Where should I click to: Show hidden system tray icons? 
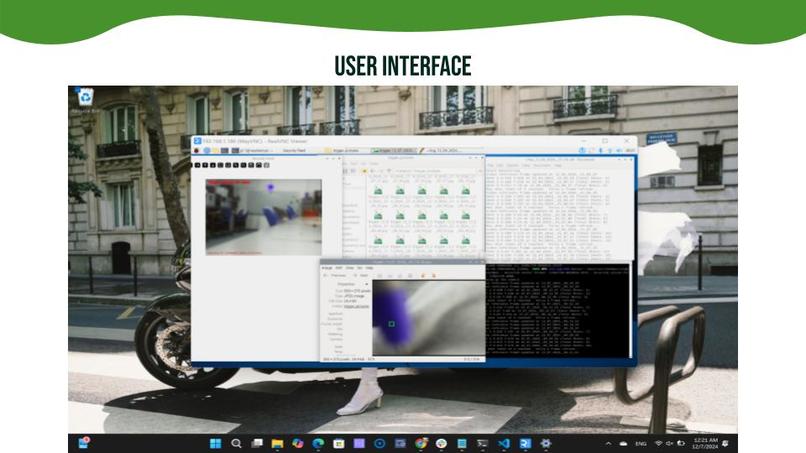coord(609,443)
